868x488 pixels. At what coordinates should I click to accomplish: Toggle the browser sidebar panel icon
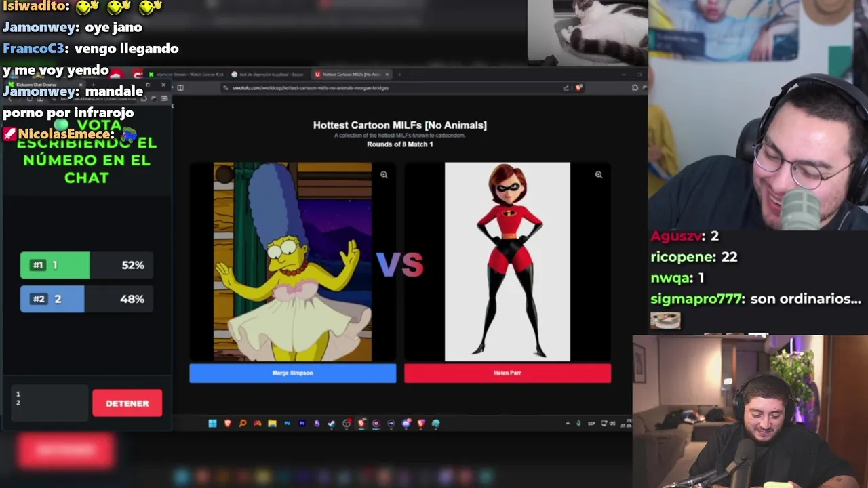180,87
